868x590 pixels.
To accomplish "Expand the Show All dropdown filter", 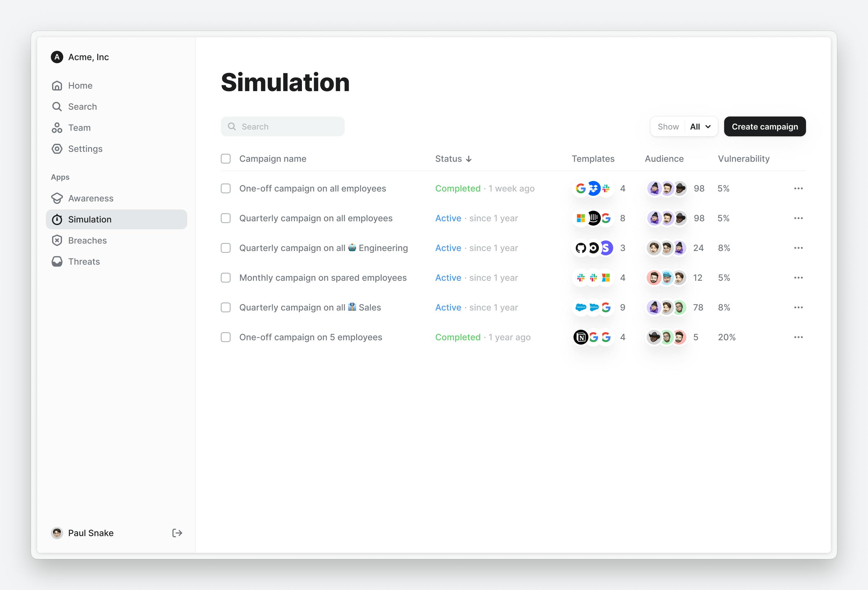I will [700, 126].
